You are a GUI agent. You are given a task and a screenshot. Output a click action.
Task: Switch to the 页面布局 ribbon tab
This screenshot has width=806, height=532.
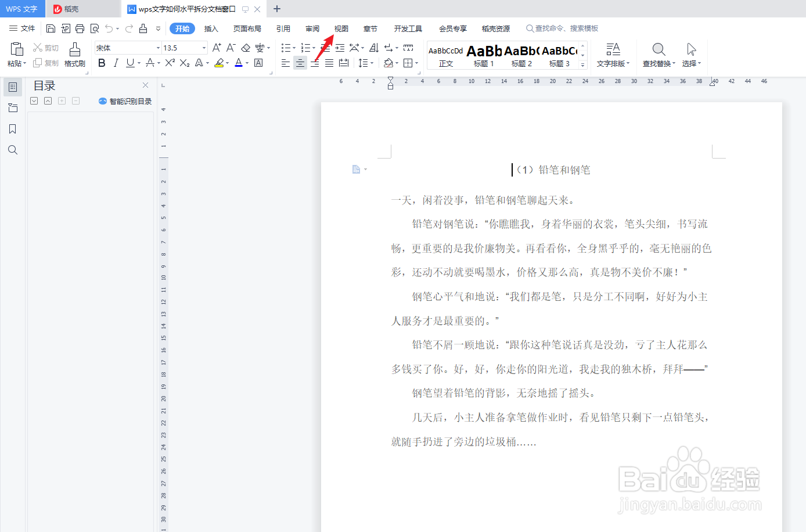point(247,28)
